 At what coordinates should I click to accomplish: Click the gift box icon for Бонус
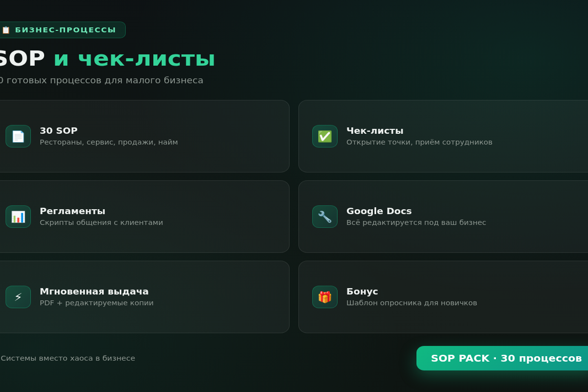(325, 297)
